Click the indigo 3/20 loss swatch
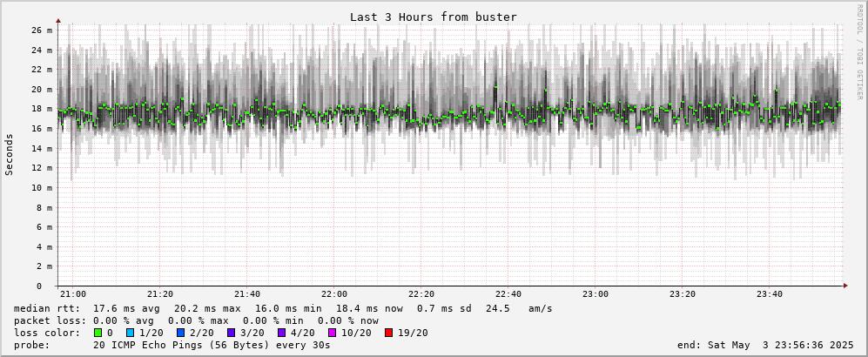This screenshot has height=357, width=868. pos(231,333)
